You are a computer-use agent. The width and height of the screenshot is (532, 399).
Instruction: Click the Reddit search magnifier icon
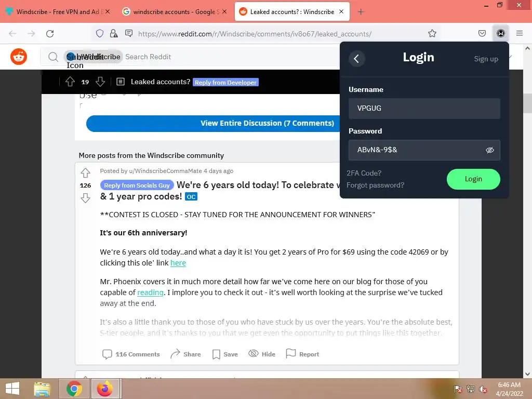coord(53,57)
